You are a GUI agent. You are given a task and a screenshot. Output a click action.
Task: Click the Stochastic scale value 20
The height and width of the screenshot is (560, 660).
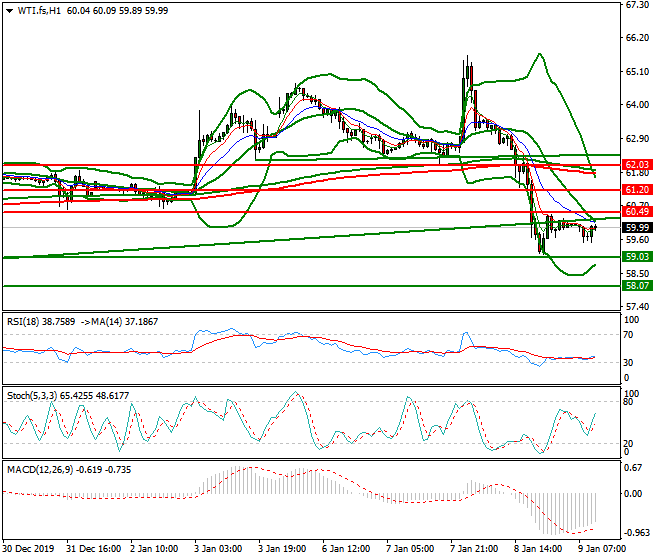point(628,444)
